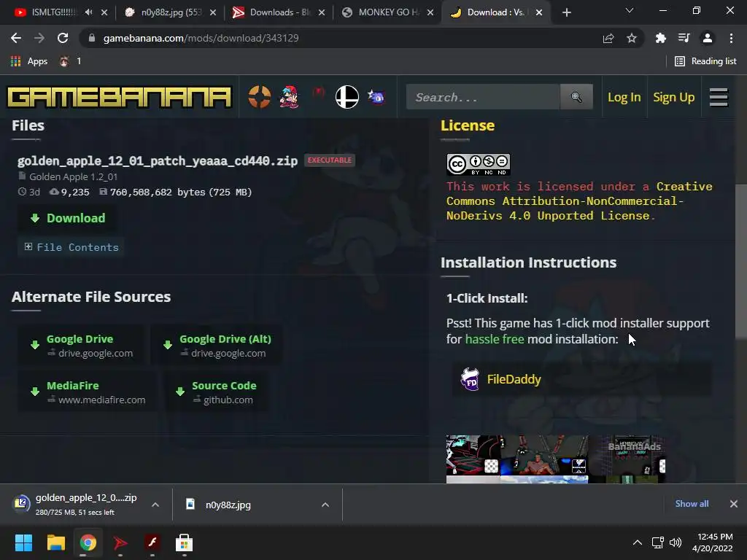Open the Team Fortress 2 game icon
The width and height of the screenshot is (747, 560).
coord(259,97)
